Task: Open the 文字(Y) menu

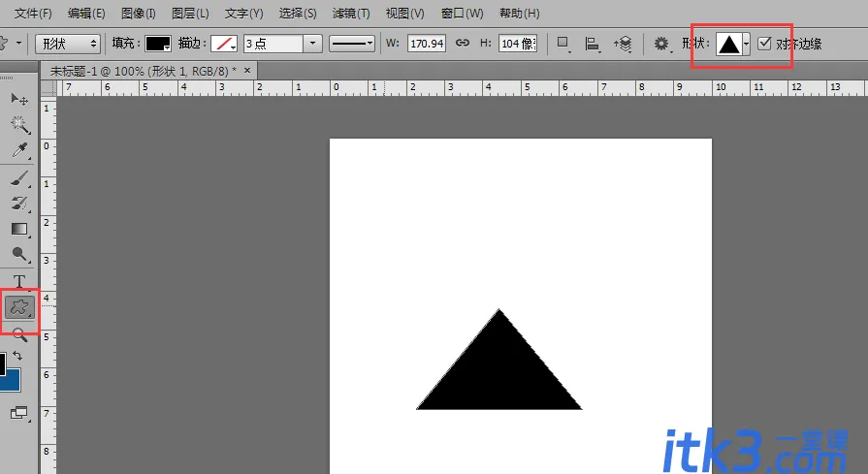Action: pyautogui.click(x=244, y=14)
